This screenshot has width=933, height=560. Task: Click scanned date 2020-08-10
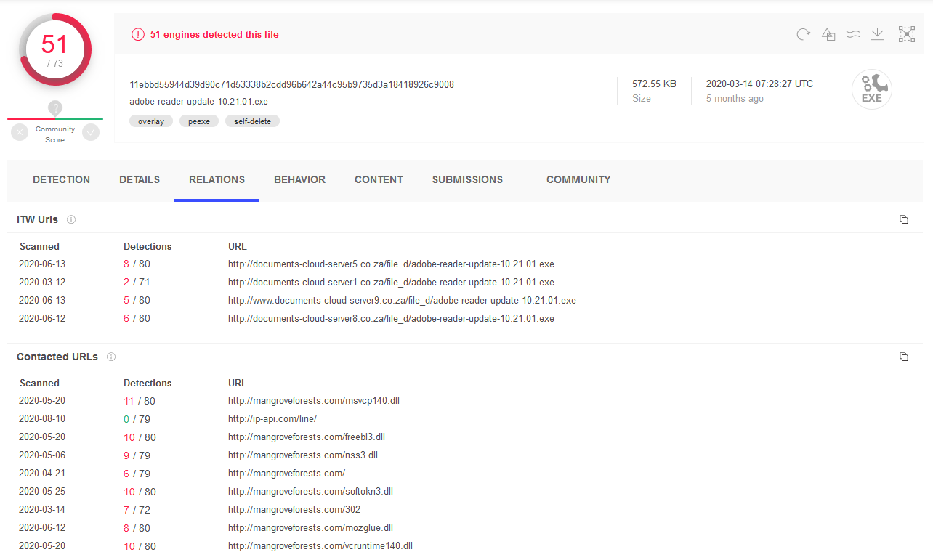(42, 418)
